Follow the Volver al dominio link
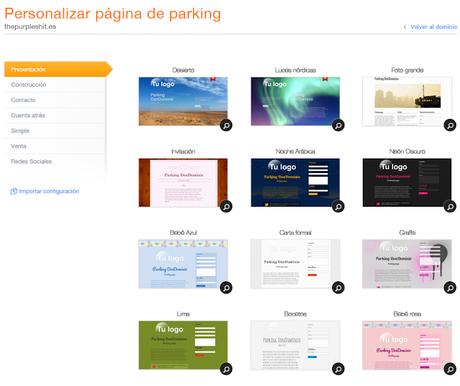Image resolution: width=460 pixels, height=386 pixels. (x=434, y=27)
